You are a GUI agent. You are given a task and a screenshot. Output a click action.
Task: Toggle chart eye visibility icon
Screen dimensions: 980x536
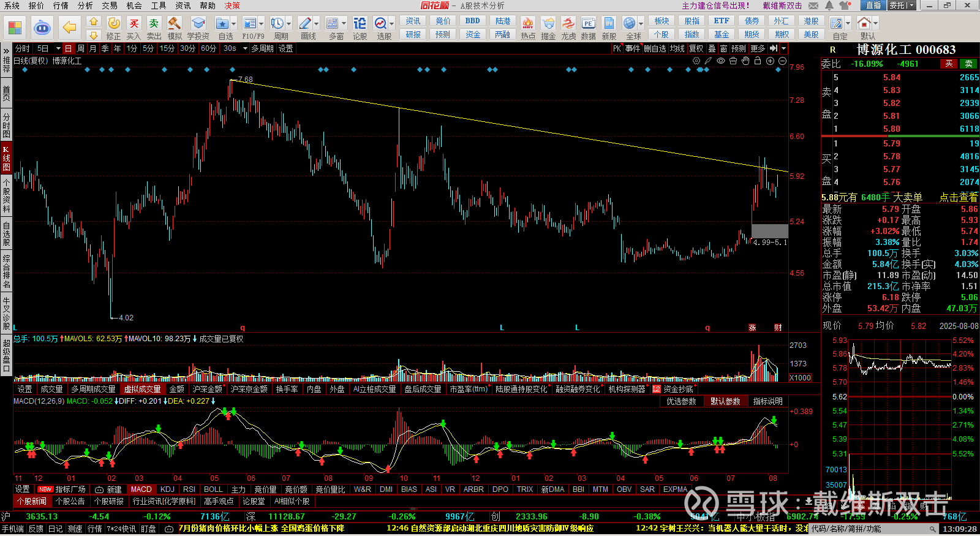pyautogui.click(x=721, y=61)
